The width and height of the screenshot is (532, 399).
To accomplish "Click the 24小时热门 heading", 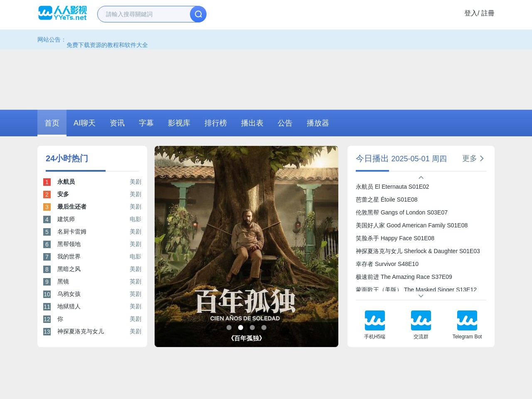I will pyautogui.click(x=67, y=158).
